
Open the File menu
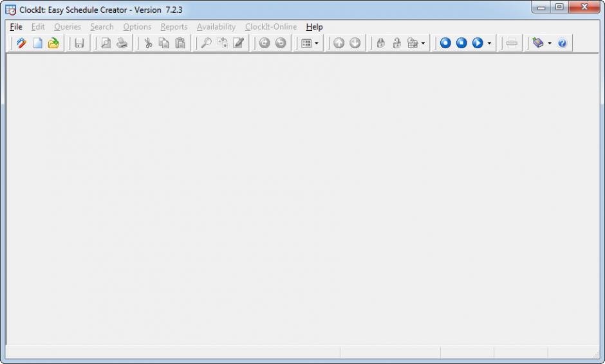tap(16, 26)
